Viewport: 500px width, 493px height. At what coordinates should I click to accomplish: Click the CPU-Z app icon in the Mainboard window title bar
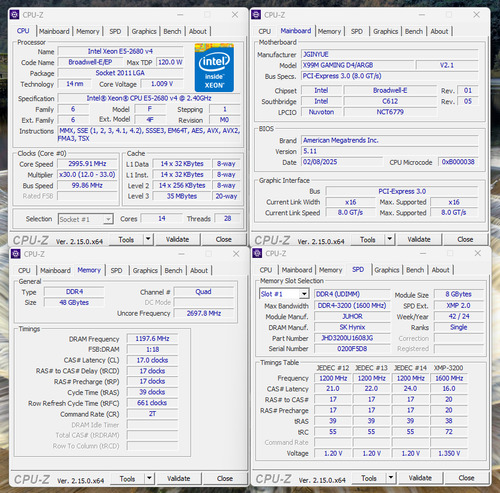tap(256, 15)
